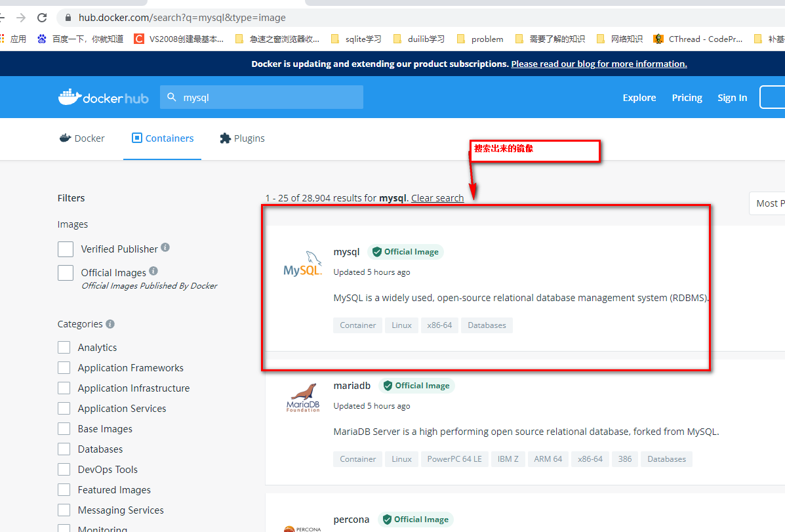Viewport: 785px width, 532px height.
Task: Click the x86-64 tag on mysql result
Action: click(439, 325)
